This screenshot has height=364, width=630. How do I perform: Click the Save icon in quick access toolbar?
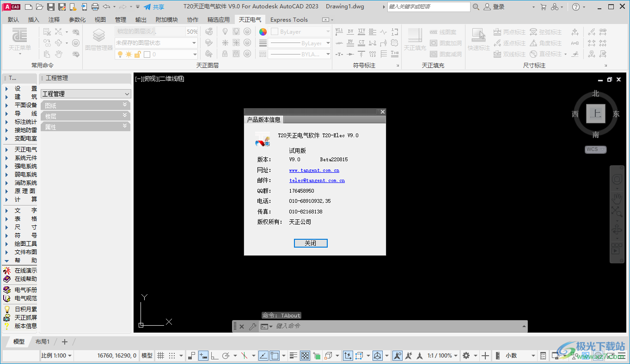pos(51,7)
